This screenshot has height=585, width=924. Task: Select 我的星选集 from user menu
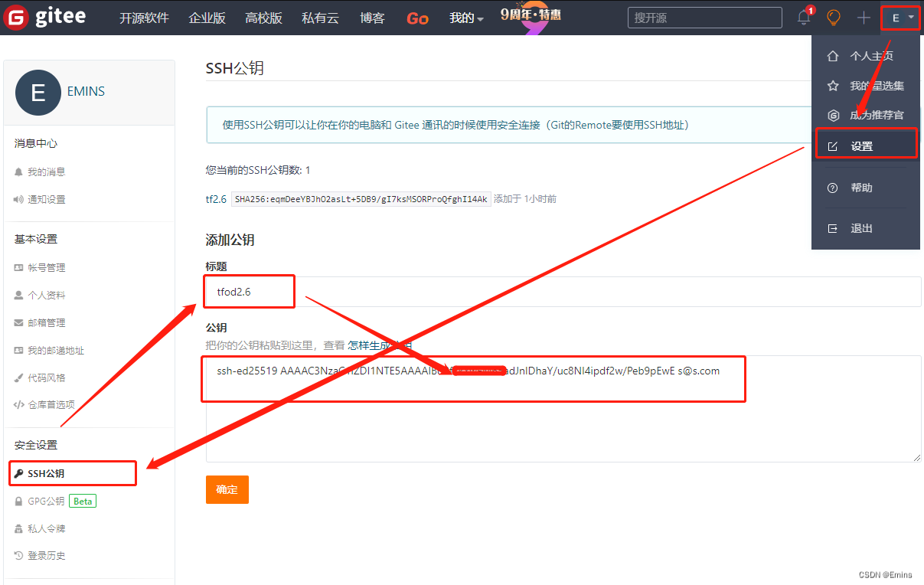tap(866, 86)
